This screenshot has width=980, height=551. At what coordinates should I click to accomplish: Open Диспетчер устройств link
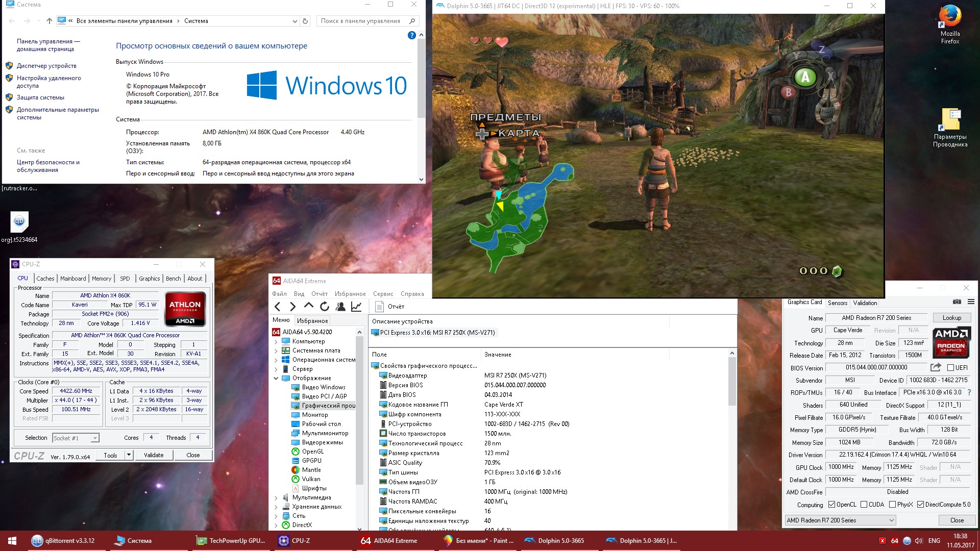click(x=46, y=66)
